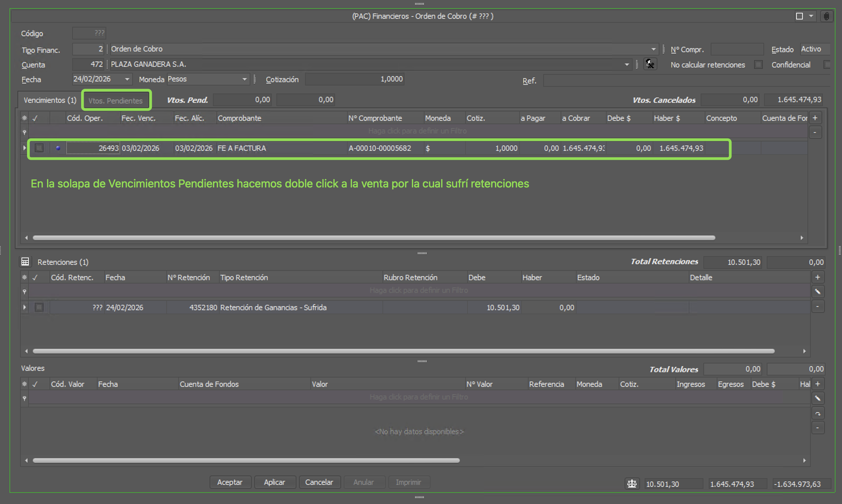This screenshot has height=504, width=842.
Task: Check the FE A FACTURA row checkbox
Action: [39, 148]
